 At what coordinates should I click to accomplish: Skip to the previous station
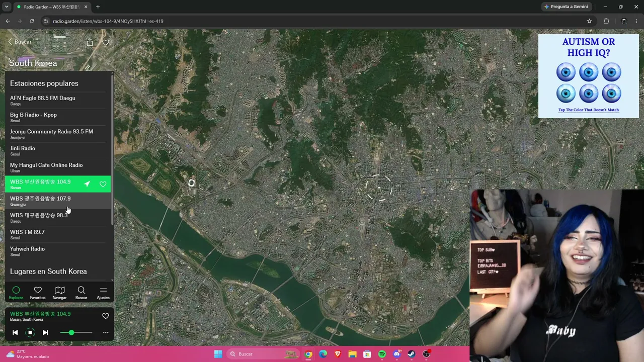[x=15, y=332]
